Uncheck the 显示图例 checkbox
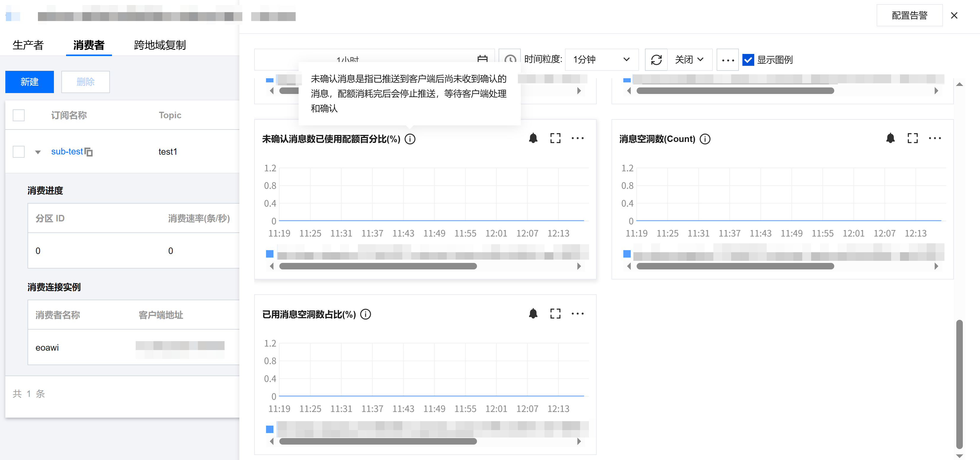Screen dimensions: 980x460 [x=748, y=60]
